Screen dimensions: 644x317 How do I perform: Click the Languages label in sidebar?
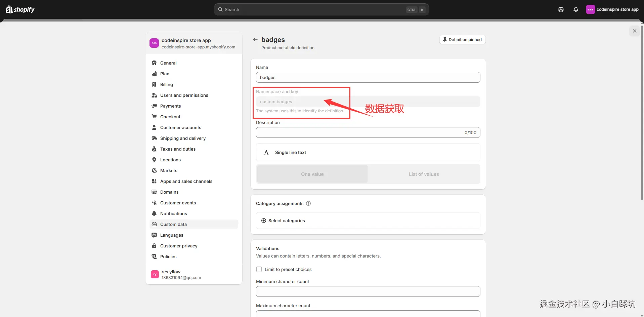click(172, 235)
